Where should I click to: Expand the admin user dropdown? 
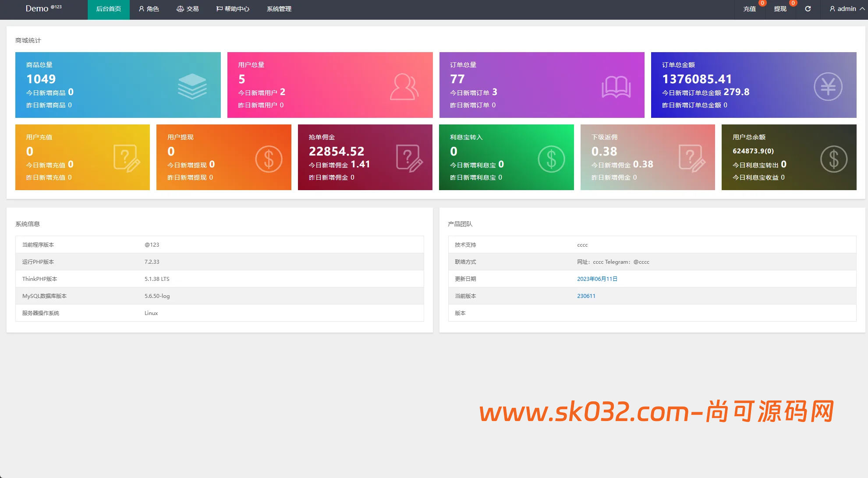847,9
